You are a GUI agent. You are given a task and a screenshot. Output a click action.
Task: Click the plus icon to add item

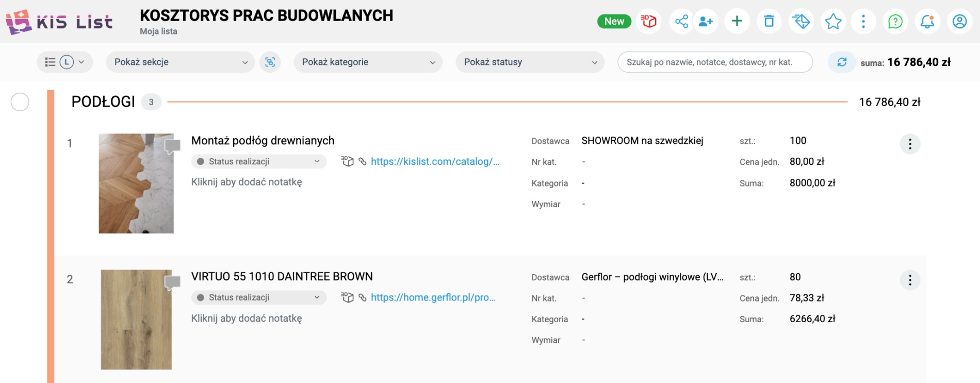click(x=737, y=21)
